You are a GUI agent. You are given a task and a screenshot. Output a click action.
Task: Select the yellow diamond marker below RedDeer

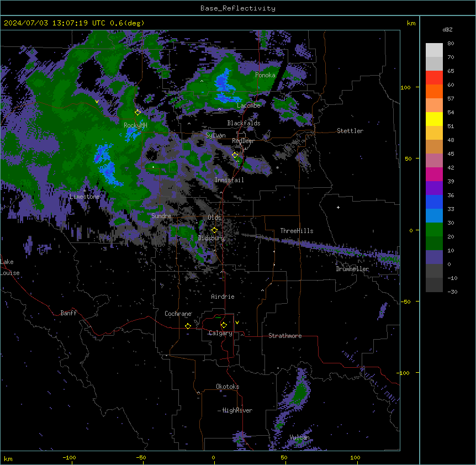[235, 155]
